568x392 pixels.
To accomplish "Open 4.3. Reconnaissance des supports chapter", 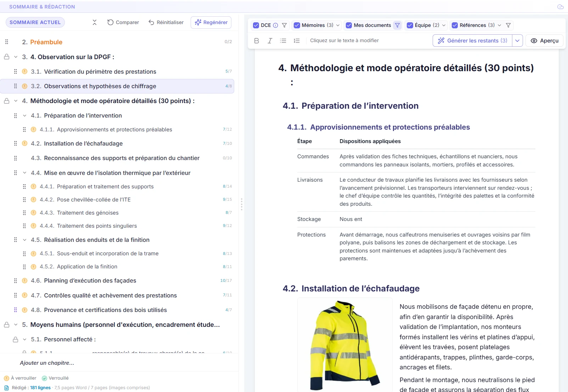I will [117, 158].
